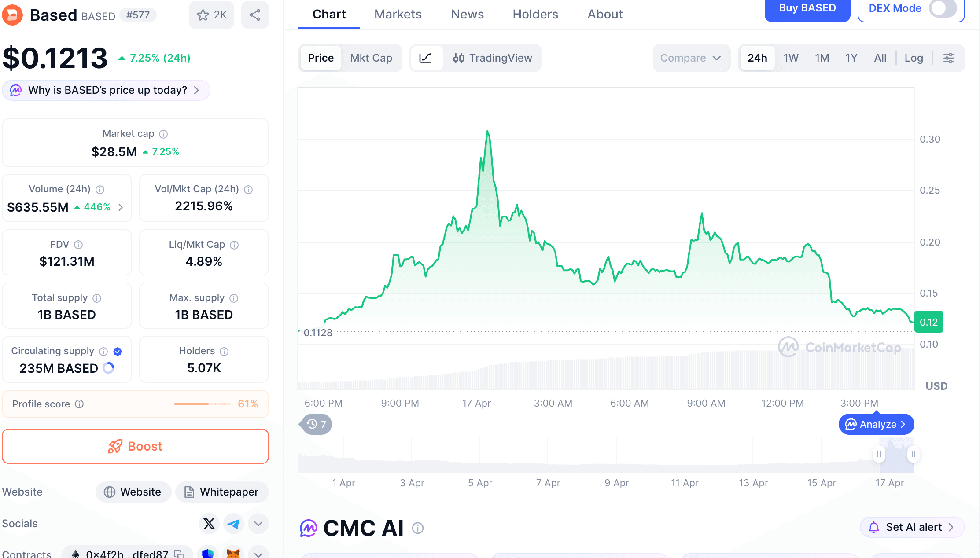Click Total supply info icon

click(97, 298)
